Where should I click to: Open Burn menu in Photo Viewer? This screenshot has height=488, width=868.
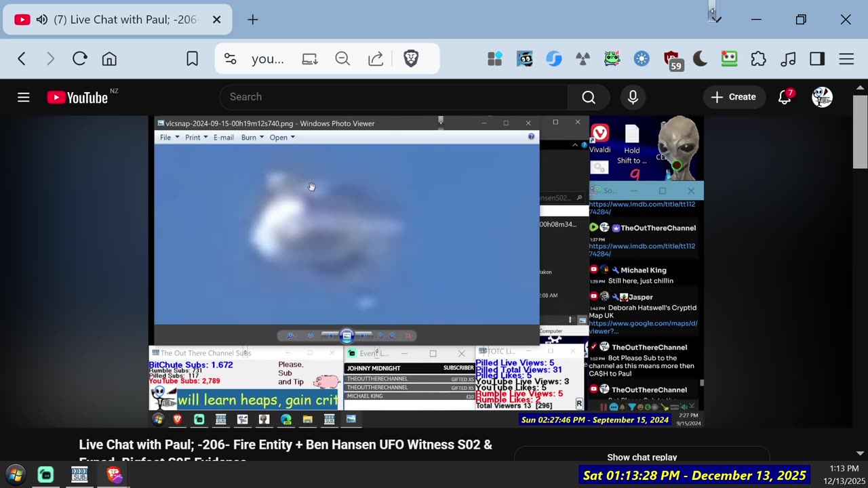click(252, 138)
